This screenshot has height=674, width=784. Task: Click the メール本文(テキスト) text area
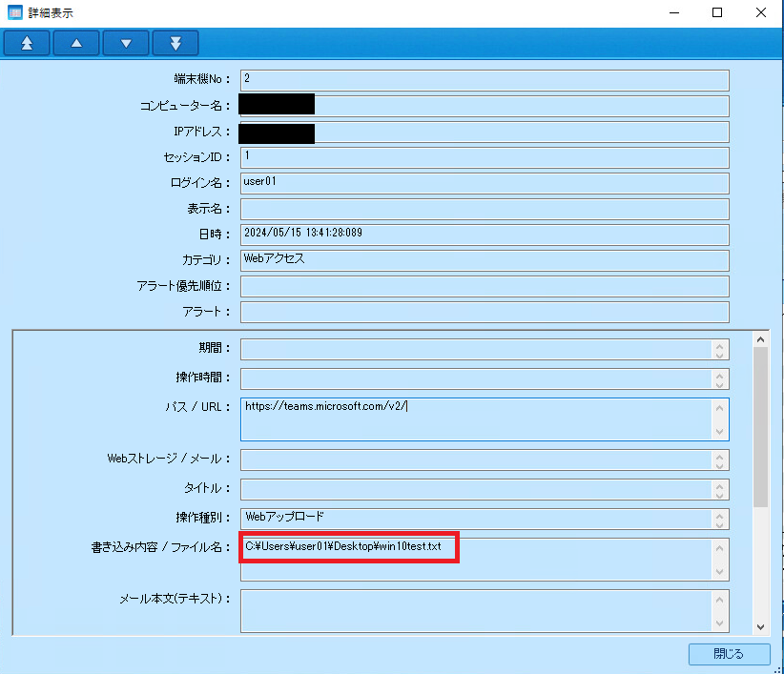coord(477,610)
